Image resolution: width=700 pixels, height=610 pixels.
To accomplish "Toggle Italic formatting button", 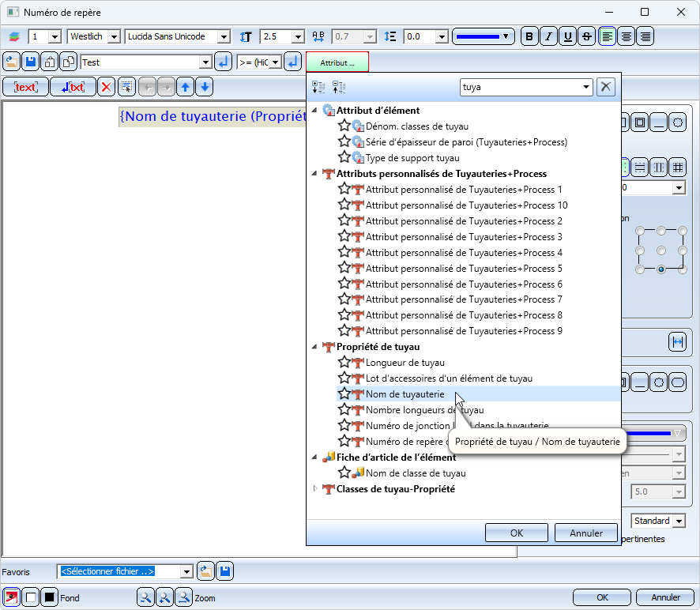I will click(x=548, y=36).
